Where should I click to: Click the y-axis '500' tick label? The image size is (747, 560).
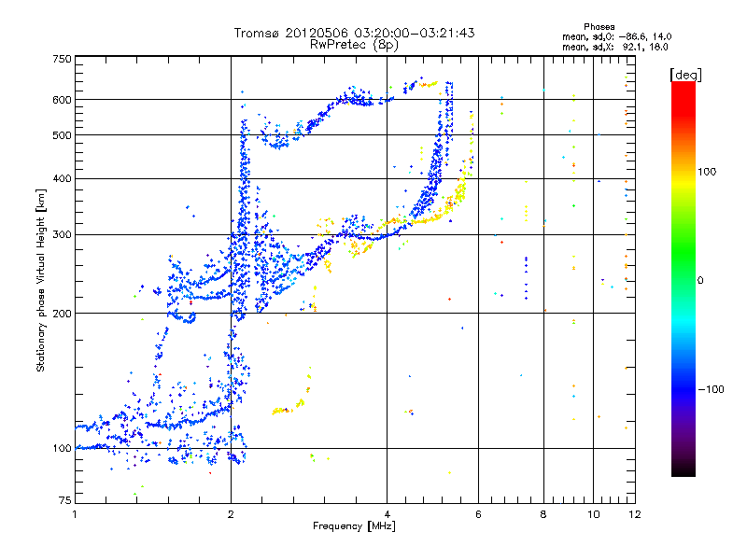(x=63, y=135)
